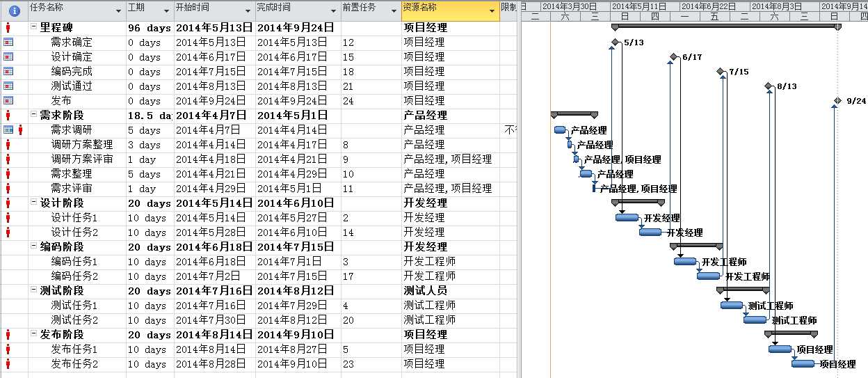The width and height of the screenshot is (868, 378).
Task: Click calendar constraint icon beside 测试通过 row
Action: tap(8, 86)
